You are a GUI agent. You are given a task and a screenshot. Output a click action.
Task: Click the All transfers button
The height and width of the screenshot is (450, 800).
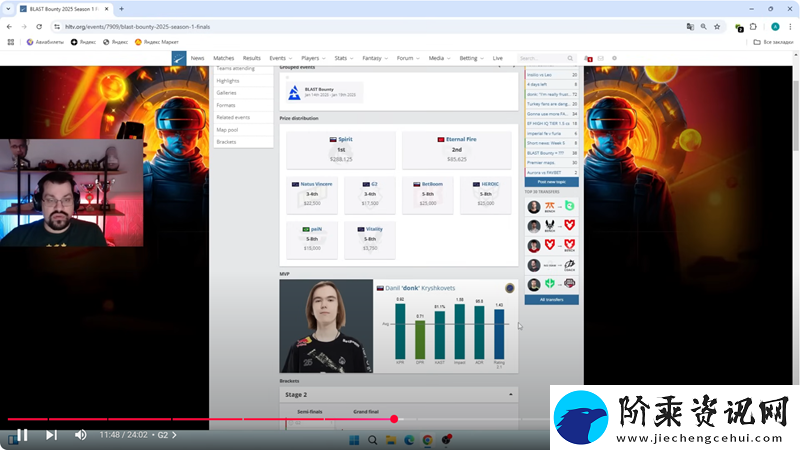coord(552,299)
